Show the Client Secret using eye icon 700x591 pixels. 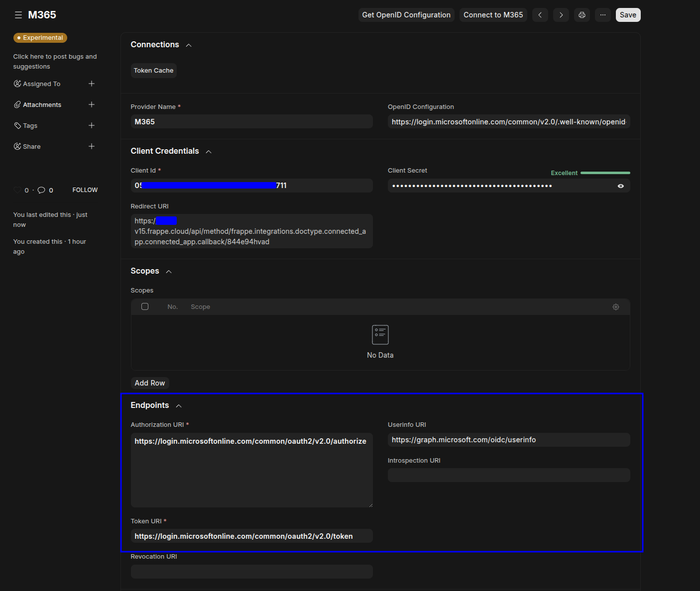pyautogui.click(x=620, y=186)
